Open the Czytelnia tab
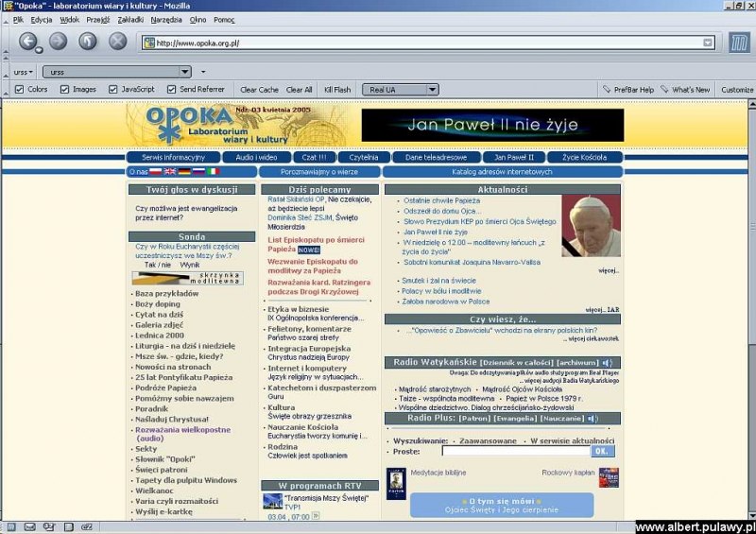756x534 pixels. (x=364, y=157)
